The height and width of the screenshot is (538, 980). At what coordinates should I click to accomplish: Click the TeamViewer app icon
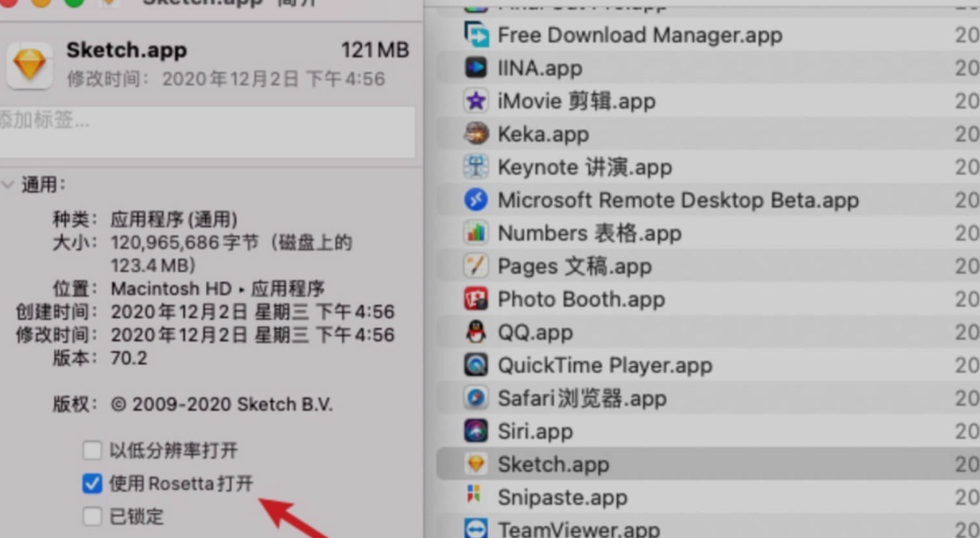pyautogui.click(x=476, y=528)
